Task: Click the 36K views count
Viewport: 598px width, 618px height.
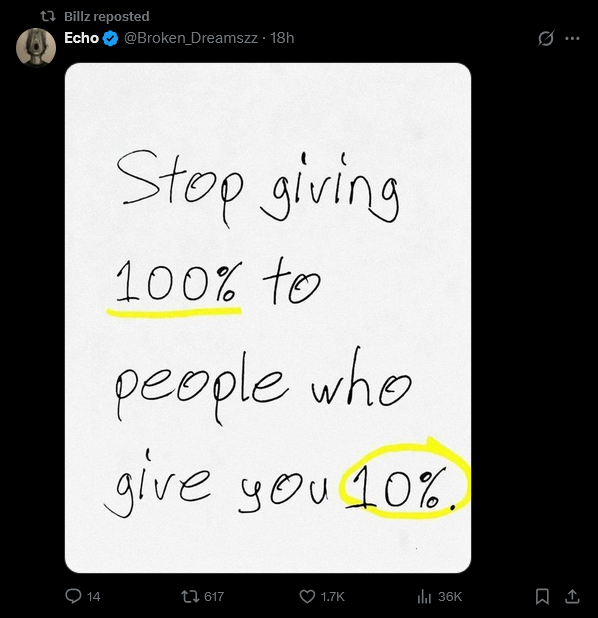Action: click(x=450, y=596)
